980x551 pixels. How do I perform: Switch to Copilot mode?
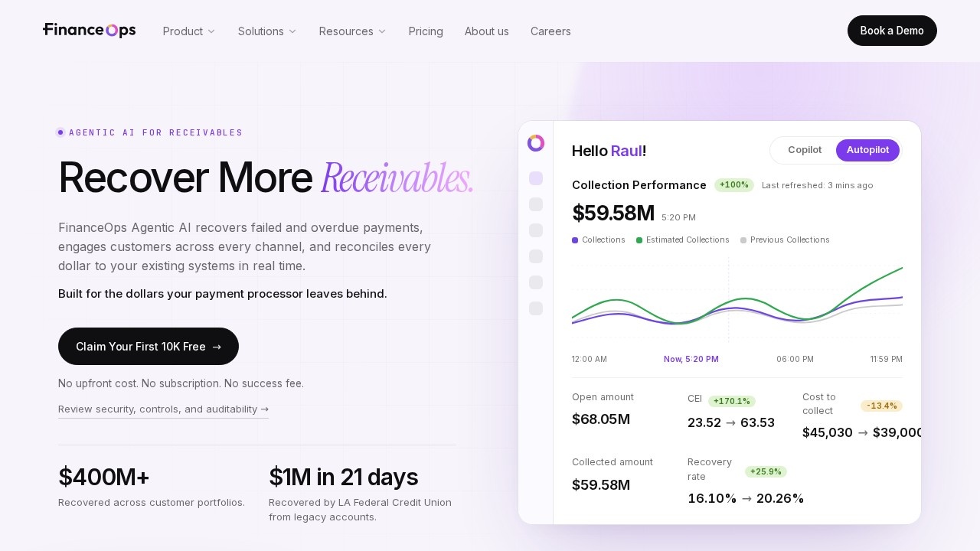[805, 150]
